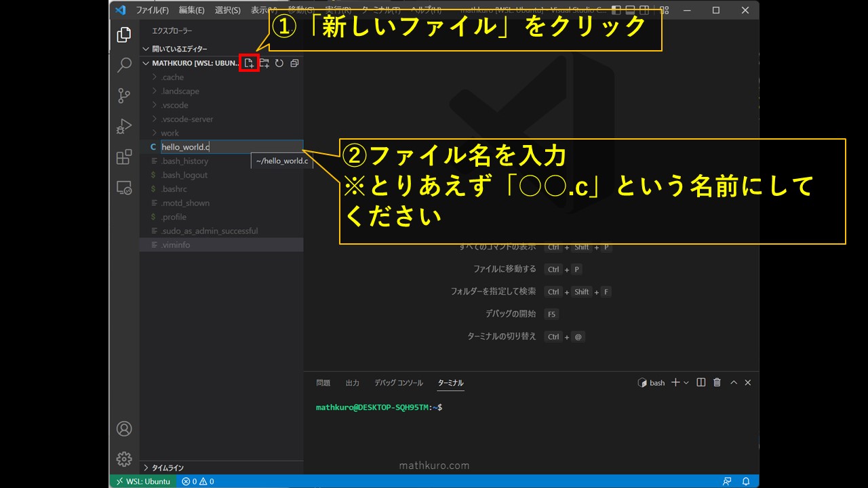
Task: Open the errors and warnings status item
Action: click(197, 481)
